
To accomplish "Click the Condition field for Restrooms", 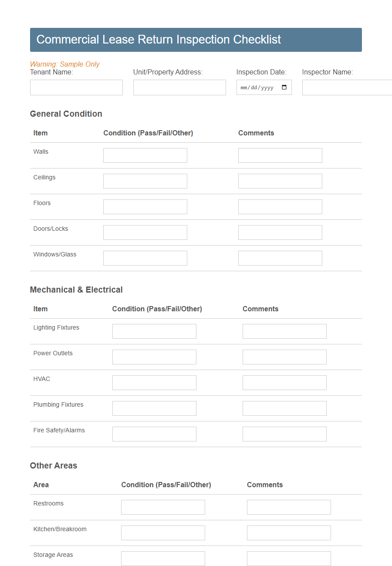I will pyautogui.click(x=163, y=507).
